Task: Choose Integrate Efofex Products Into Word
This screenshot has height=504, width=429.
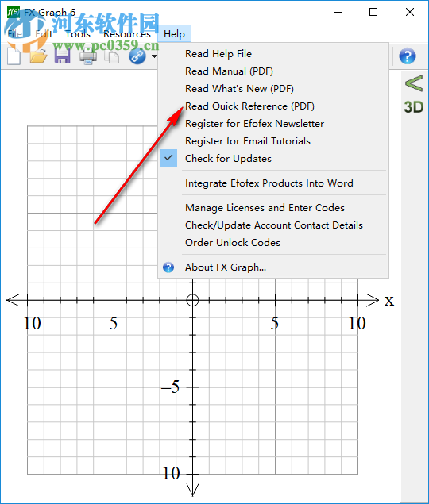Action: (x=269, y=183)
